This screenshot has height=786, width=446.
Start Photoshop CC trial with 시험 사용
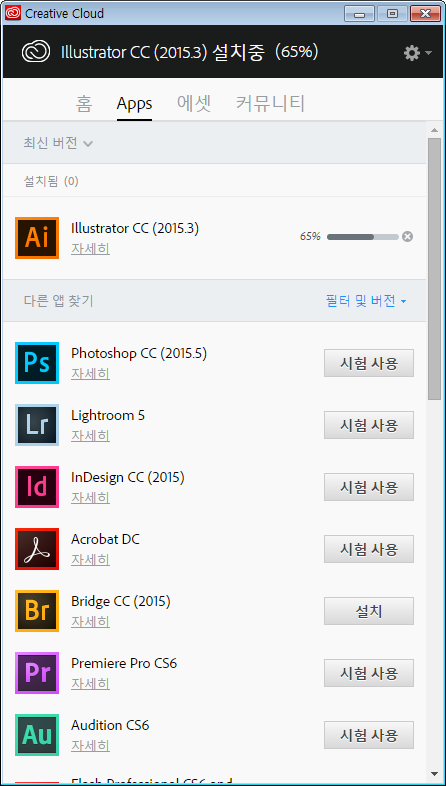click(x=369, y=363)
